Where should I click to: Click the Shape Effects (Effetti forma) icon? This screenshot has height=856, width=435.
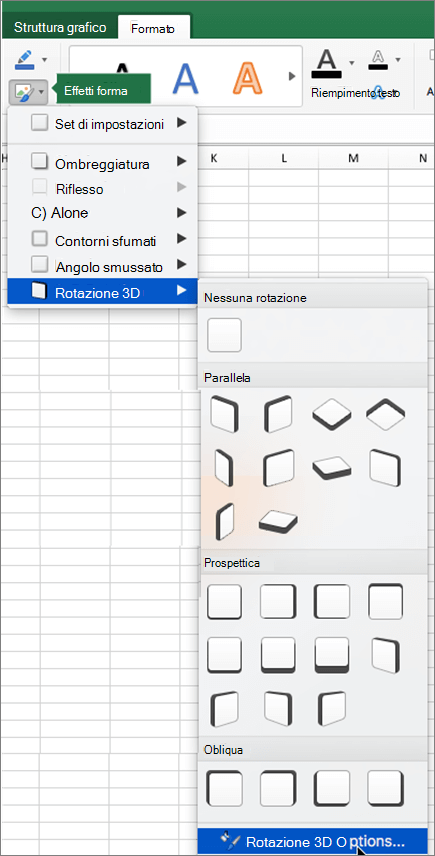click(23, 92)
